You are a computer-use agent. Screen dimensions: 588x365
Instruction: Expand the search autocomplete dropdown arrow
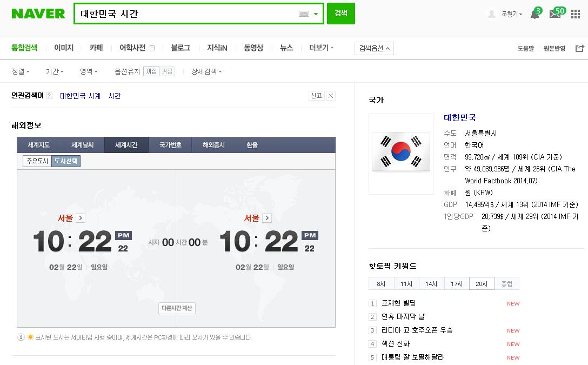pyautogui.click(x=316, y=14)
